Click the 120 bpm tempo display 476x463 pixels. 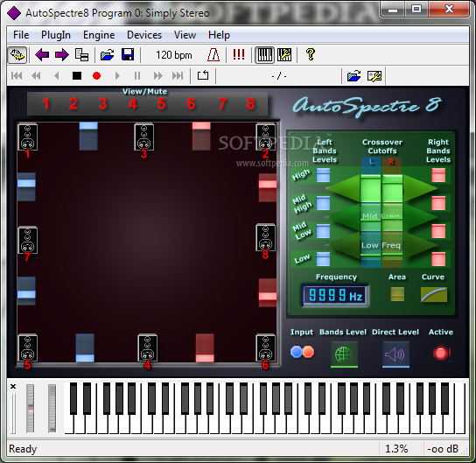click(173, 55)
